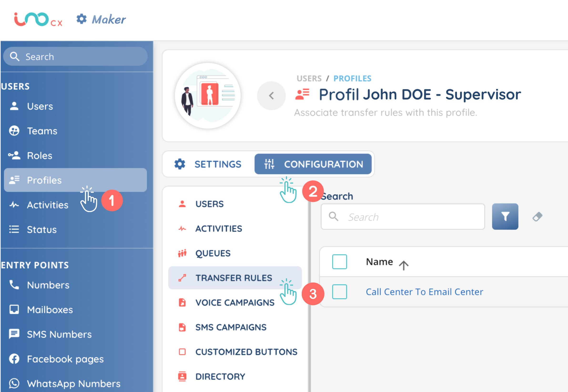
Task: Open SMS Numbers entry point
Action: pyautogui.click(x=59, y=334)
